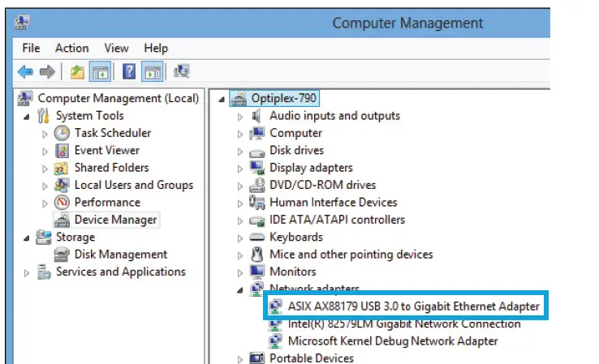Select the Monitors category label

click(293, 272)
